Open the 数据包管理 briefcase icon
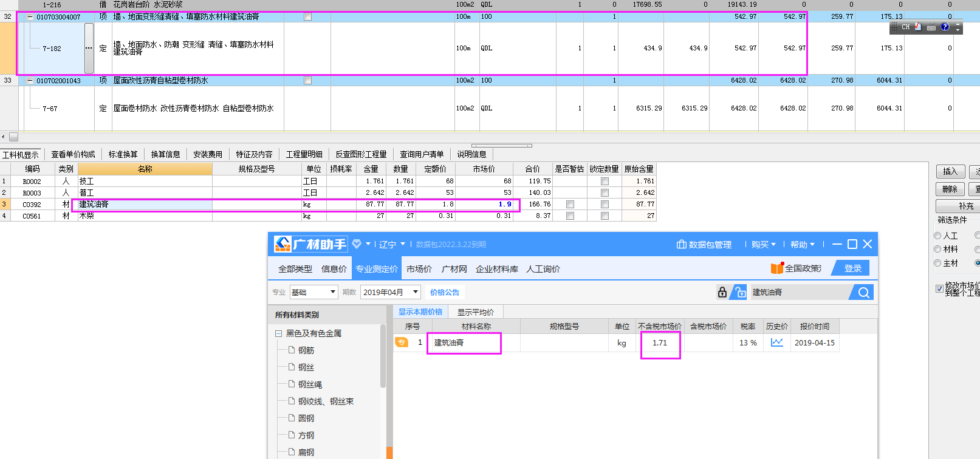Screen dimensions: 980x459 [681, 244]
